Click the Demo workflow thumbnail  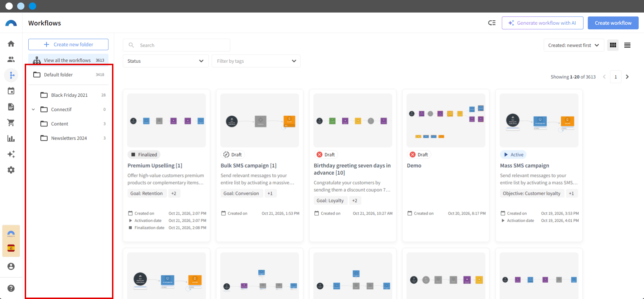click(x=446, y=120)
